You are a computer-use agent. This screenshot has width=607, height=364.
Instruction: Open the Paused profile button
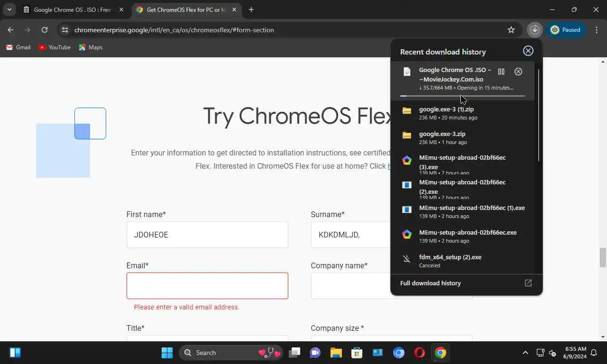[x=566, y=30]
